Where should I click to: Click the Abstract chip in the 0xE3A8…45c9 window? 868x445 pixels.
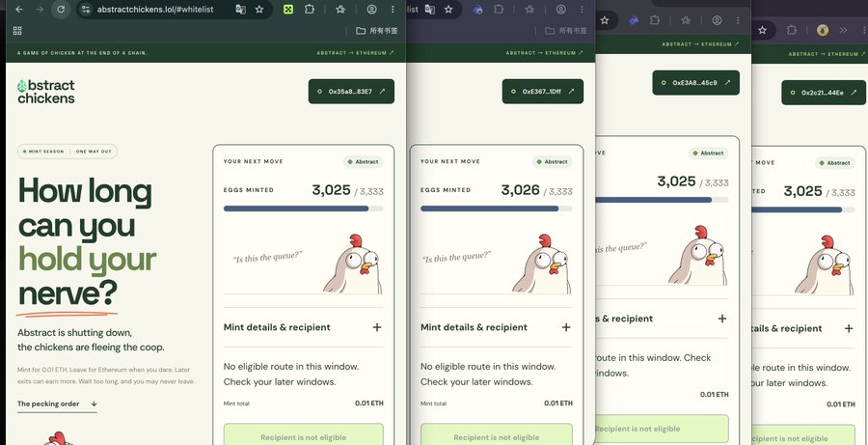click(x=709, y=153)
